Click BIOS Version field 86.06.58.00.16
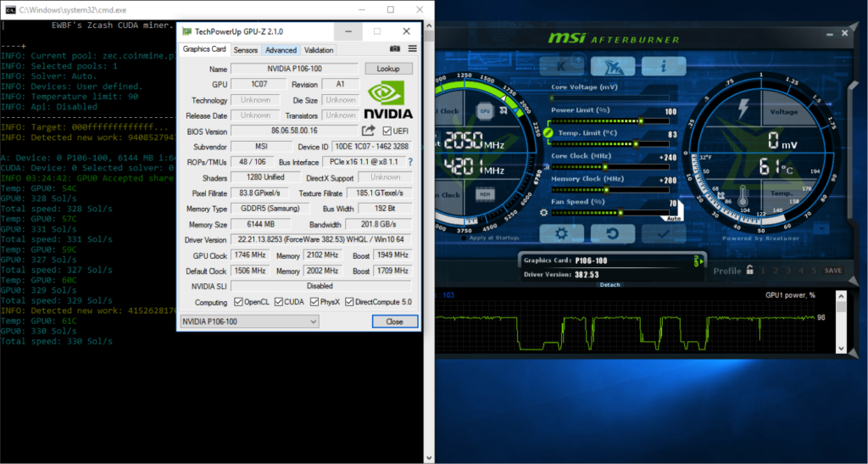Image resolution: width=868 pixels, height=464 pixels. pyautogui.click(x=294, y=131)
